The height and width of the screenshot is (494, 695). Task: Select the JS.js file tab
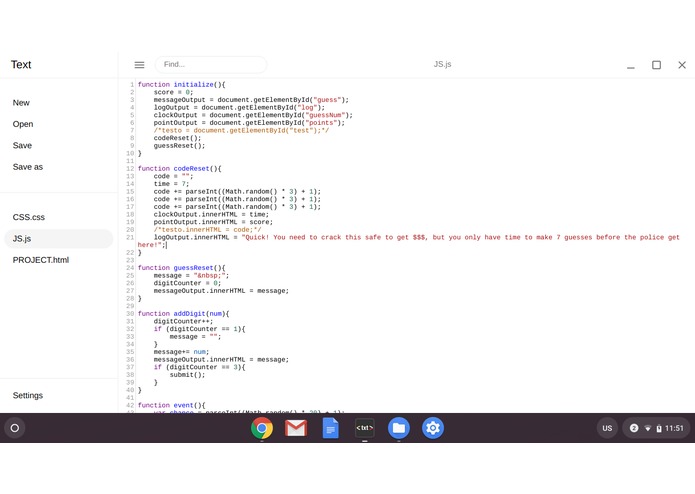pyautogui.click(x=59, y=238)
